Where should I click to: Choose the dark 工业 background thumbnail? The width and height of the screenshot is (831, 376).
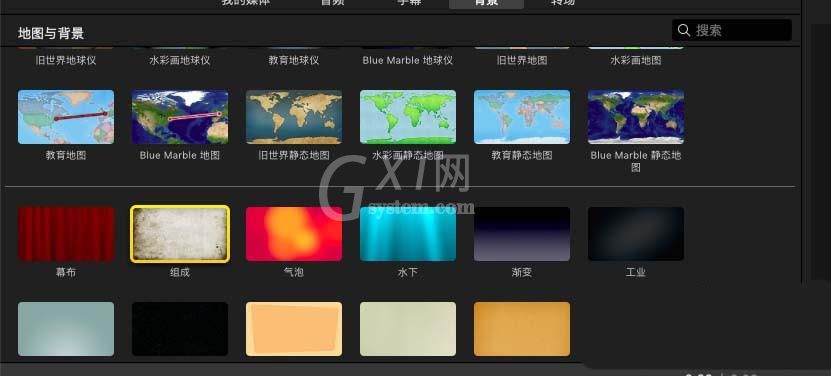click(636, 234)
